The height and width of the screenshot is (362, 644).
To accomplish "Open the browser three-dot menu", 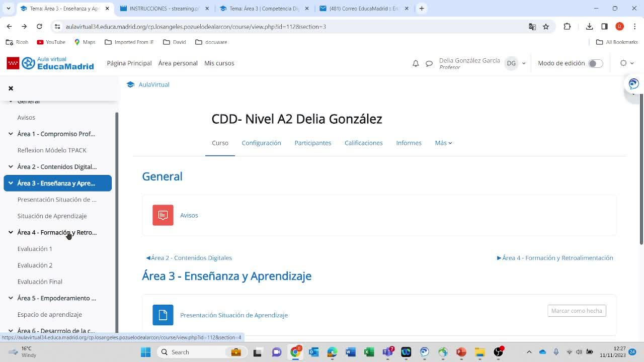I will point(634,27).
